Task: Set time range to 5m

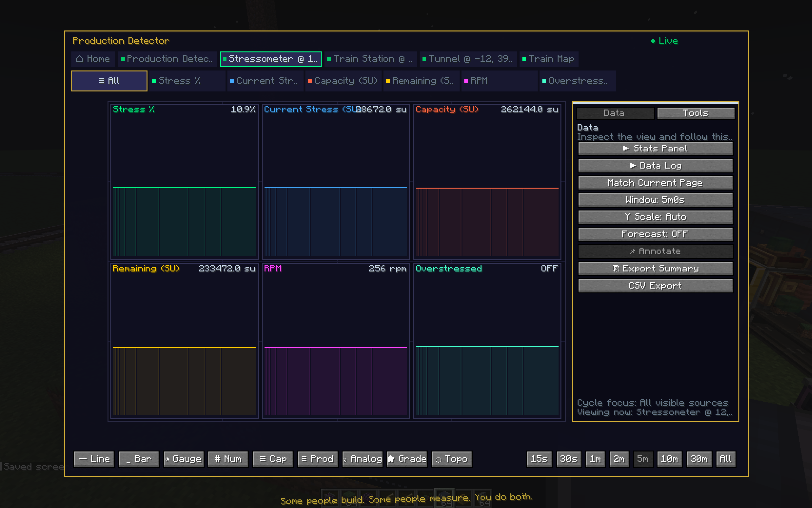Action: click(643, 459)
